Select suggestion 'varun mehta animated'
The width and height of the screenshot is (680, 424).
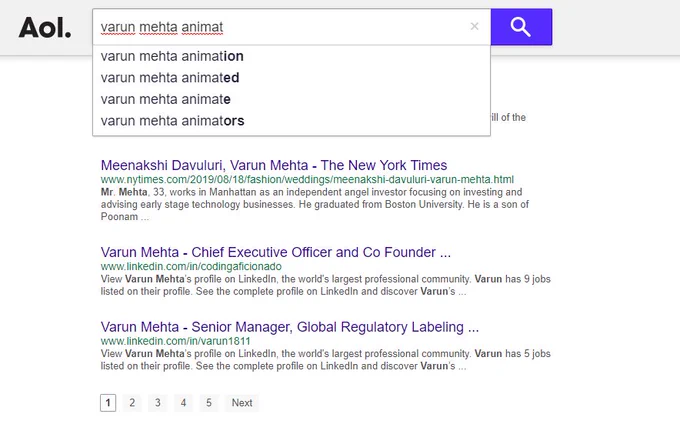[x=291, y=78]
